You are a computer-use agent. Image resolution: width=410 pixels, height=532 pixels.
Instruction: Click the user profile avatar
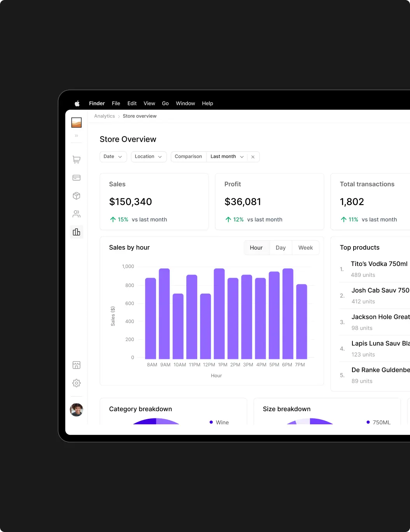point(77,409)
